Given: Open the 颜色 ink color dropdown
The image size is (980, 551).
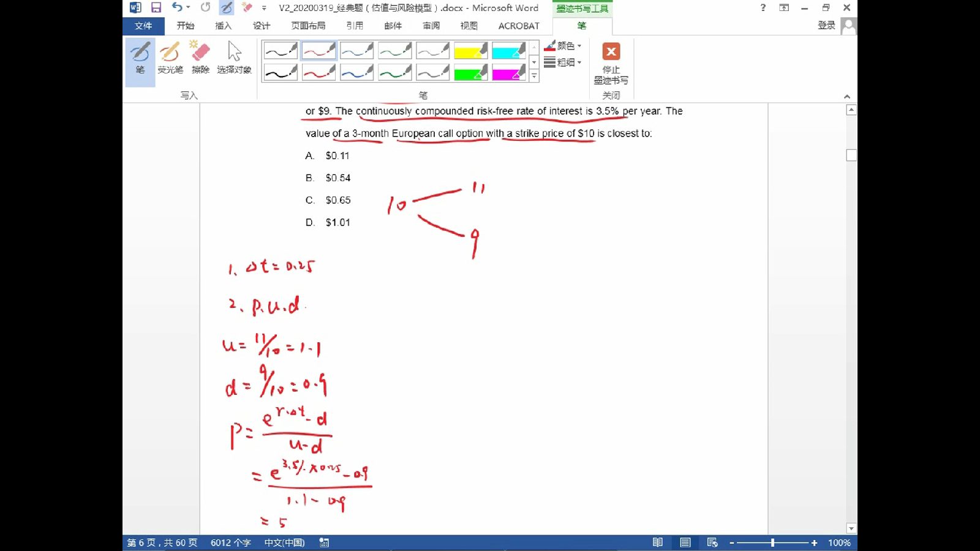Looking at the screenshot, I should point(562,46).
